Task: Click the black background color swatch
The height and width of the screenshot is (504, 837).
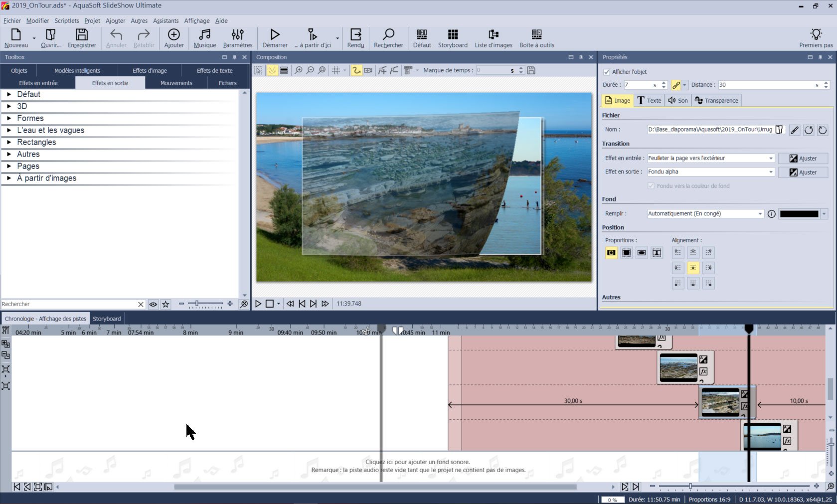Action: point(799,214)
